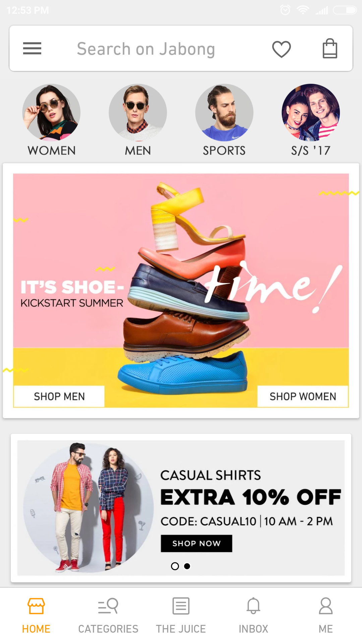Open the Me profile icon
The height and width of the screenshot is (644, 362).
point(326,606)
